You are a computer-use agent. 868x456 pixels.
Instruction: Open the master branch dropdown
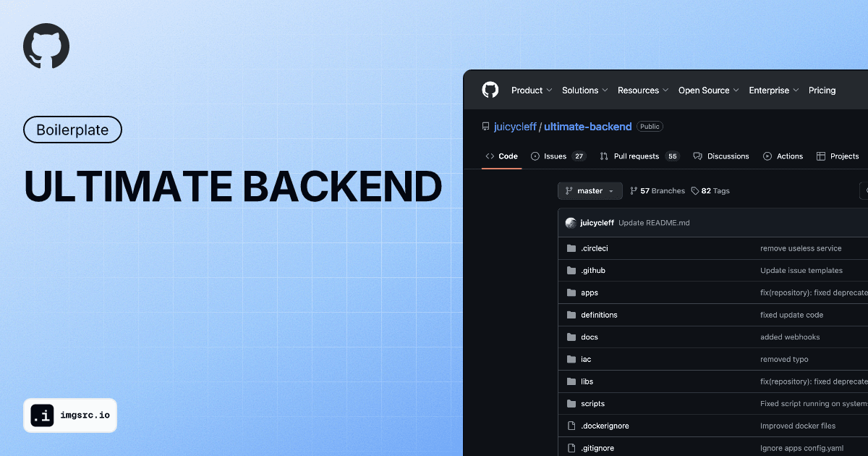tap(590, 191)
